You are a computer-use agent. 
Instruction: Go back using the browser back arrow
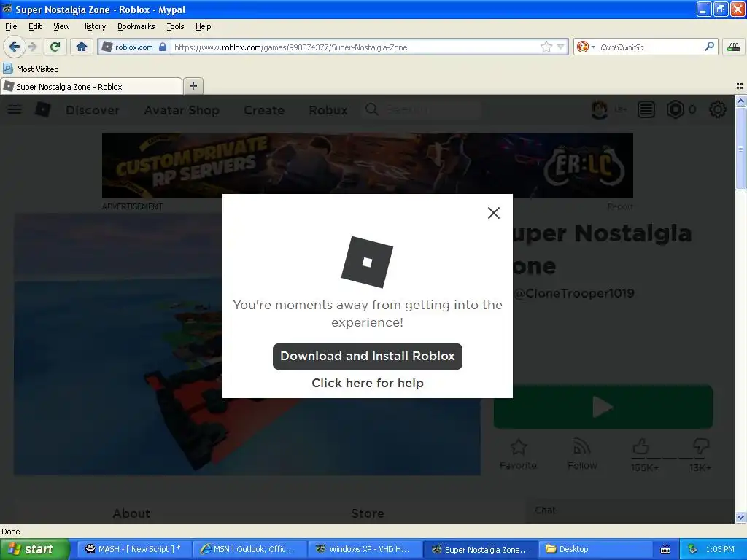(14, 47)
